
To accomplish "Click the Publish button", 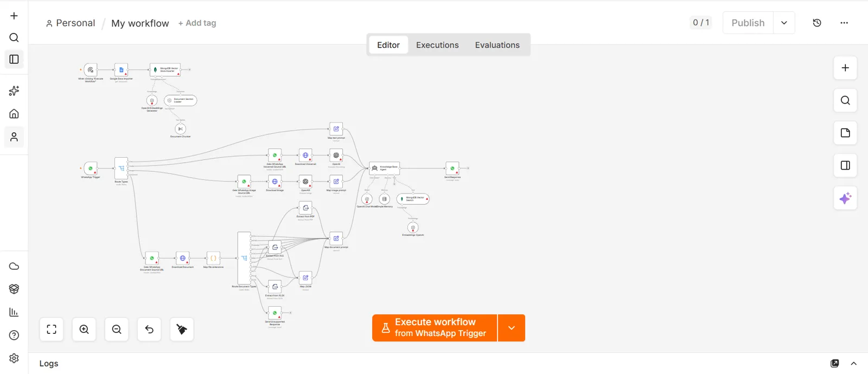I will click(748, 23).
